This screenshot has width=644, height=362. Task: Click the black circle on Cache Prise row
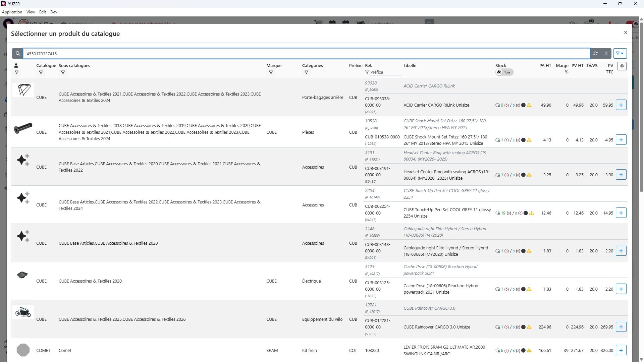coord(523,289)
